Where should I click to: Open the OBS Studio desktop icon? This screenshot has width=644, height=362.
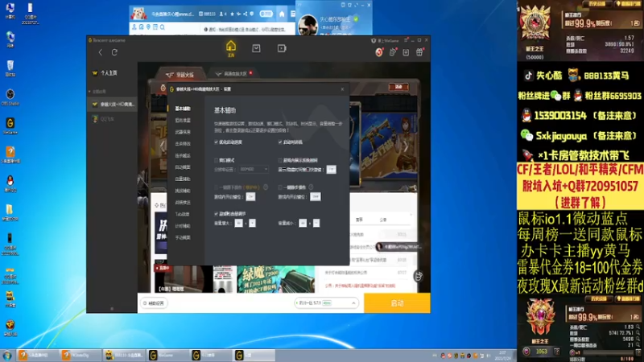coord(10,97)
